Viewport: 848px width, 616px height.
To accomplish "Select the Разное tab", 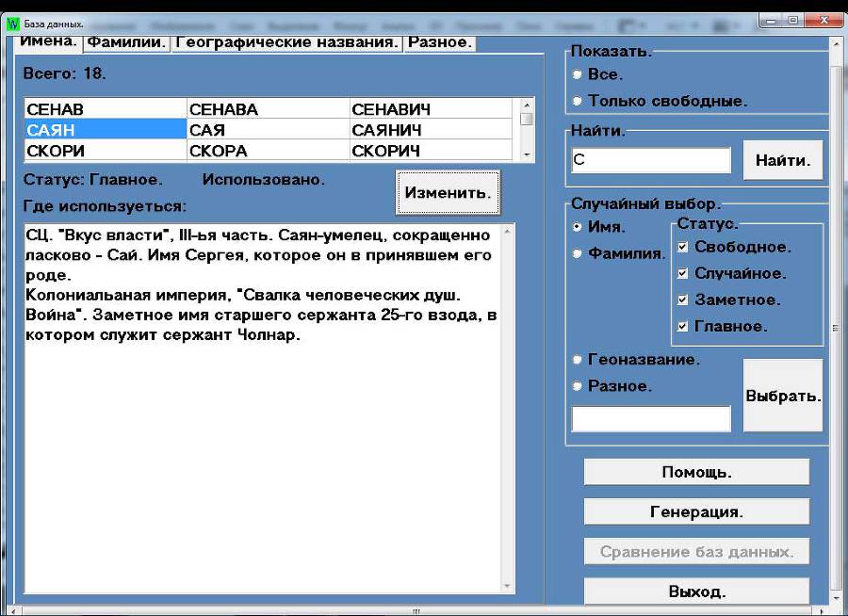I will pyautogui.click(x=441, y=41).
